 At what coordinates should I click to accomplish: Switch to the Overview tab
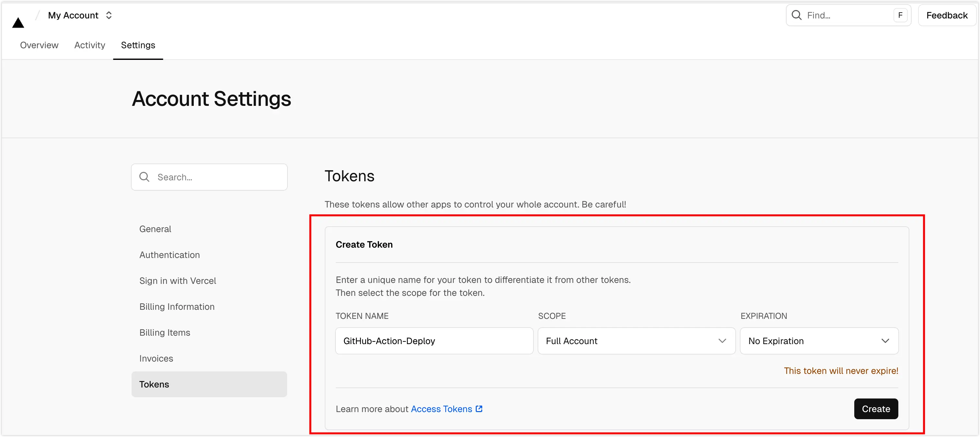click(x=39, y=45)
